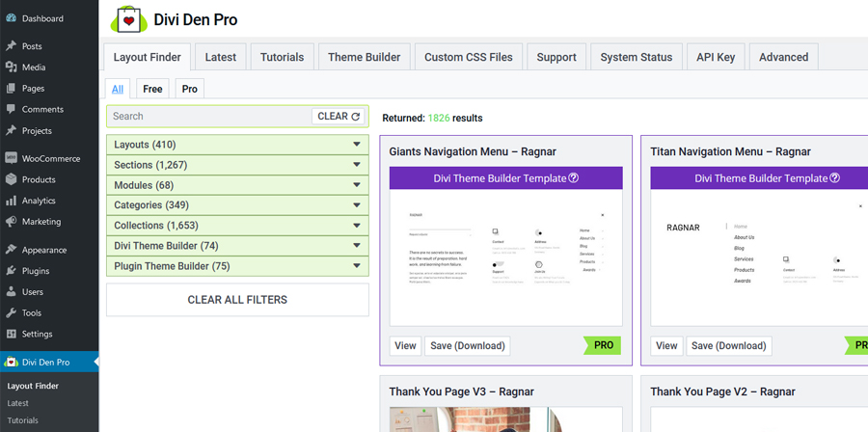Click the Users person icon
The width and height of the screenshot is (868, 432).
pyautogui.click(x=11, y=291)
